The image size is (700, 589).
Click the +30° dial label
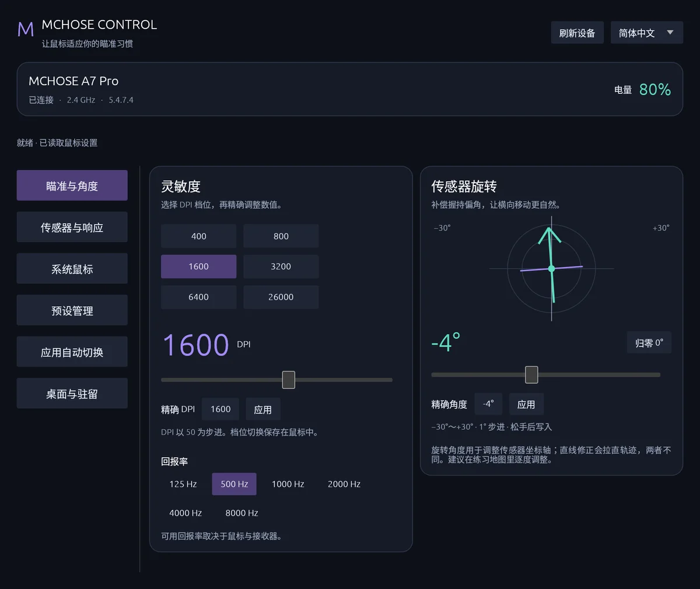pos(661,228)
